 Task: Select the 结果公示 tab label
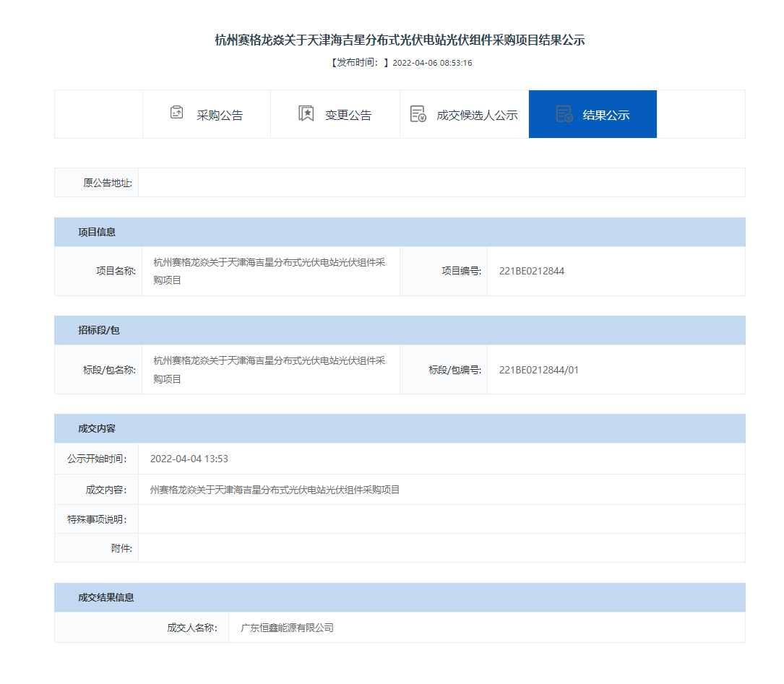tap(606, 115)
